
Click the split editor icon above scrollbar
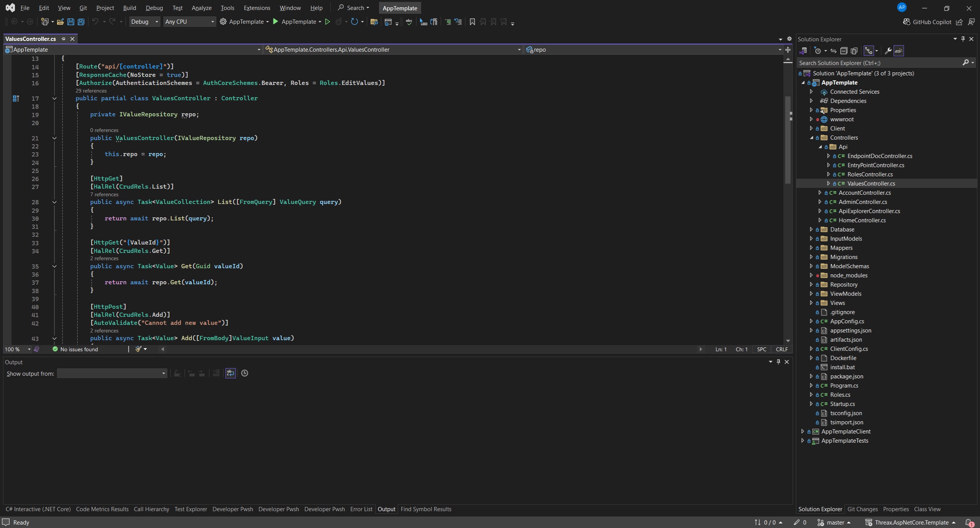(x=788, y=50)
